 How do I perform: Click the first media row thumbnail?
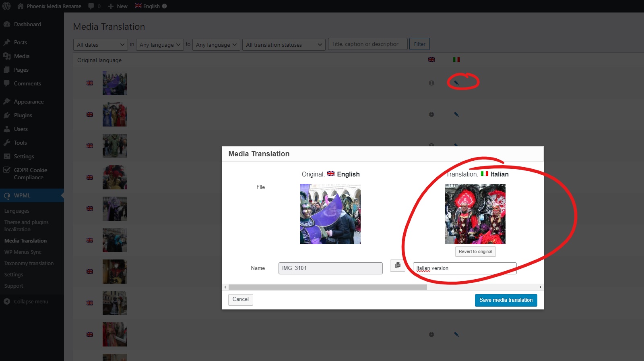(115, 83)
